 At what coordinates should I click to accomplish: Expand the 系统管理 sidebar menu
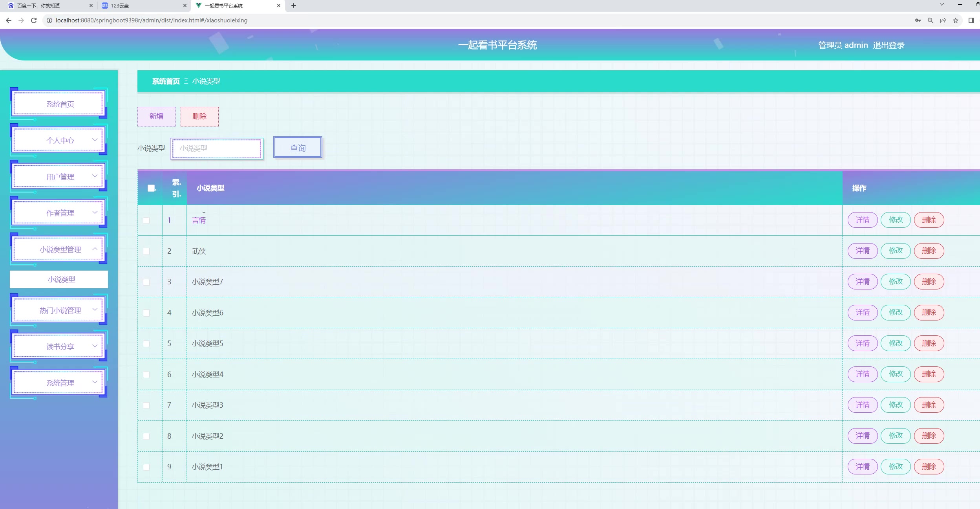coord(59,383)
